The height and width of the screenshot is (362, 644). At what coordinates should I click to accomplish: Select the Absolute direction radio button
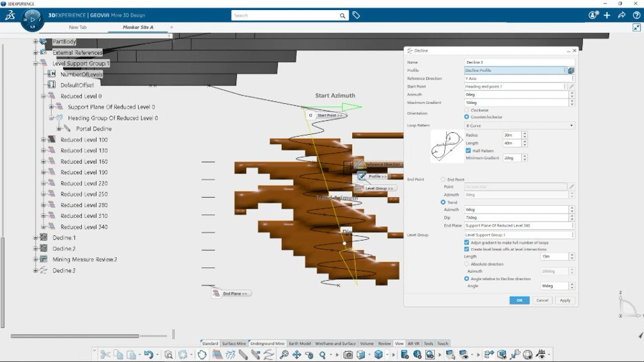click(467, 264)
